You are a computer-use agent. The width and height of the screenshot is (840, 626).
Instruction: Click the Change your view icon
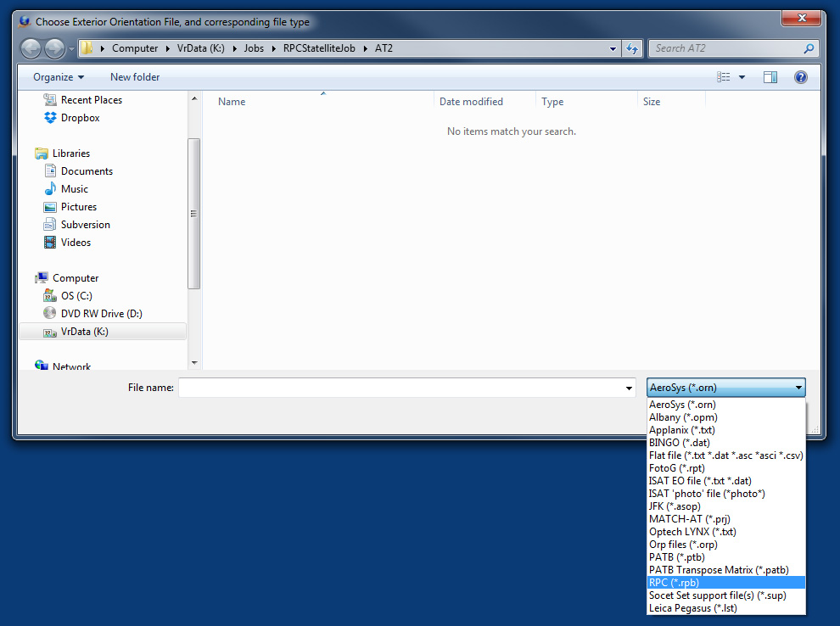pos(723,77)
